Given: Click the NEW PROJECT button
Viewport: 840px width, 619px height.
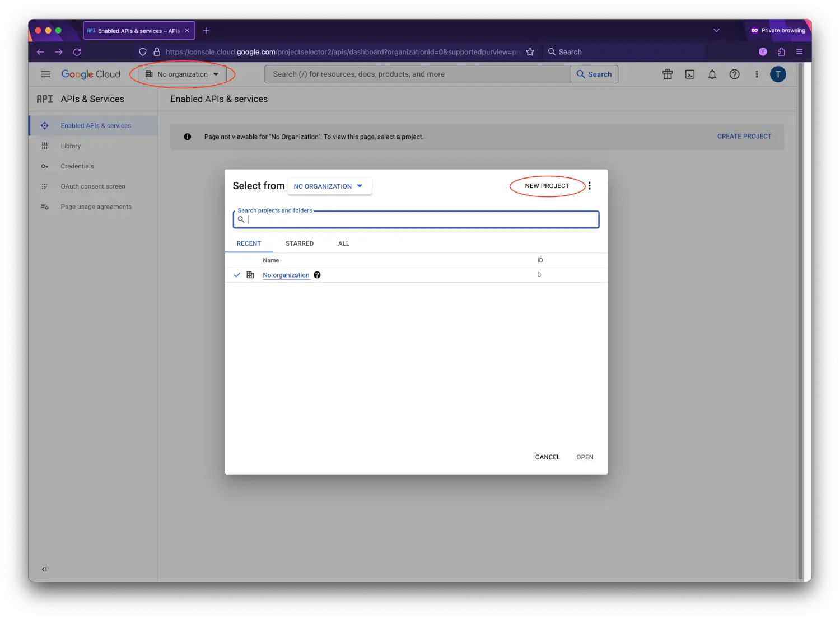Looking at the screenshot, I should pos(547,186).
